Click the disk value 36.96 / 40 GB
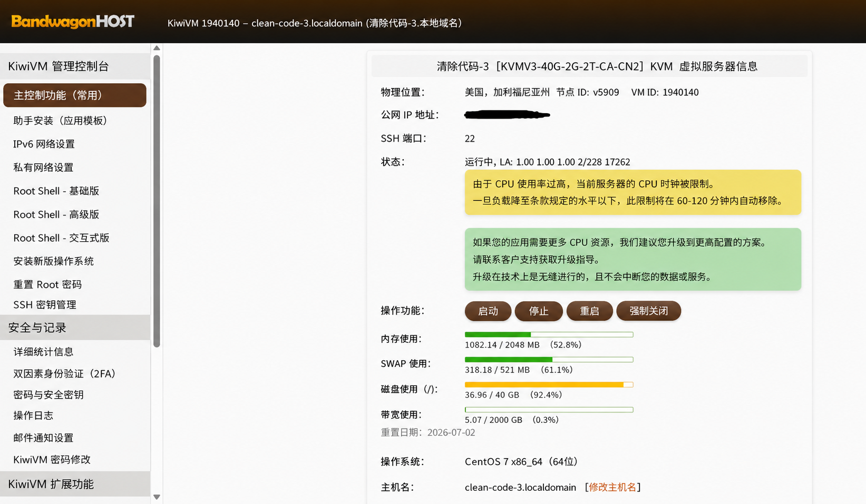This screenshot has height=504, width=866. (492, 395)
